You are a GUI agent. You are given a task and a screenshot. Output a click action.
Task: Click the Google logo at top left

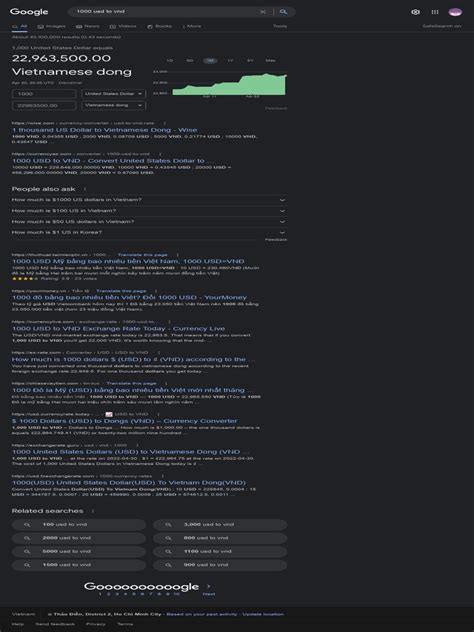point(29,12)
